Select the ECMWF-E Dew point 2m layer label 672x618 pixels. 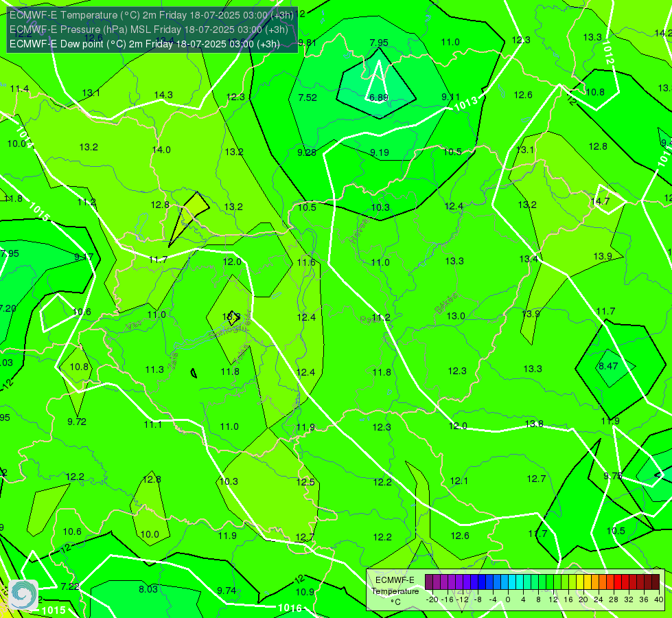144,44
